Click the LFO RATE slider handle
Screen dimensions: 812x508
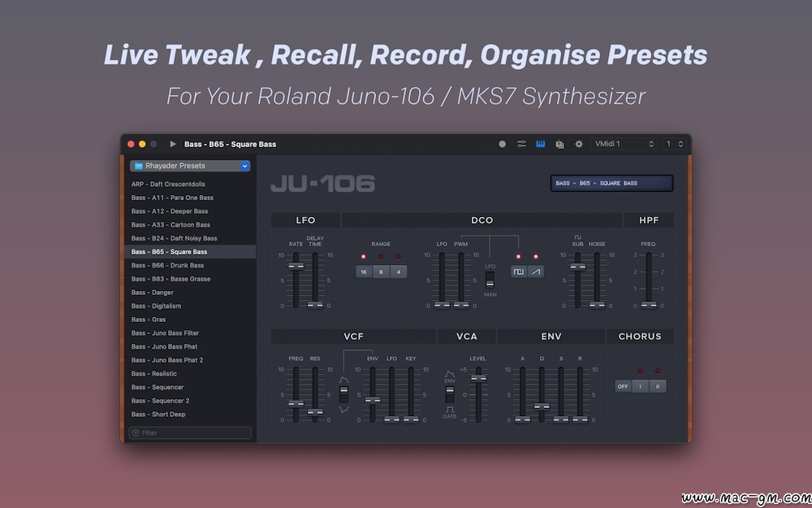point(296,267)
